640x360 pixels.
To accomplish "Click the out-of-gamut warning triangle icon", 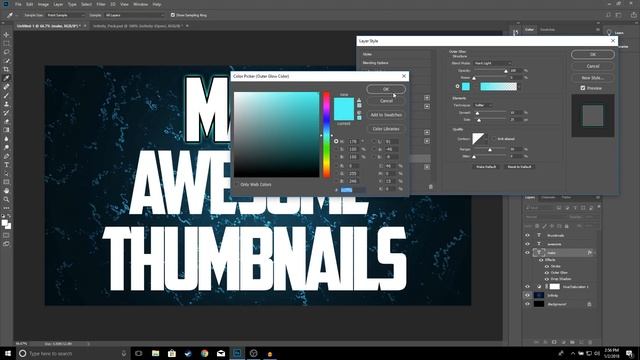I will [x=359, y=100].
